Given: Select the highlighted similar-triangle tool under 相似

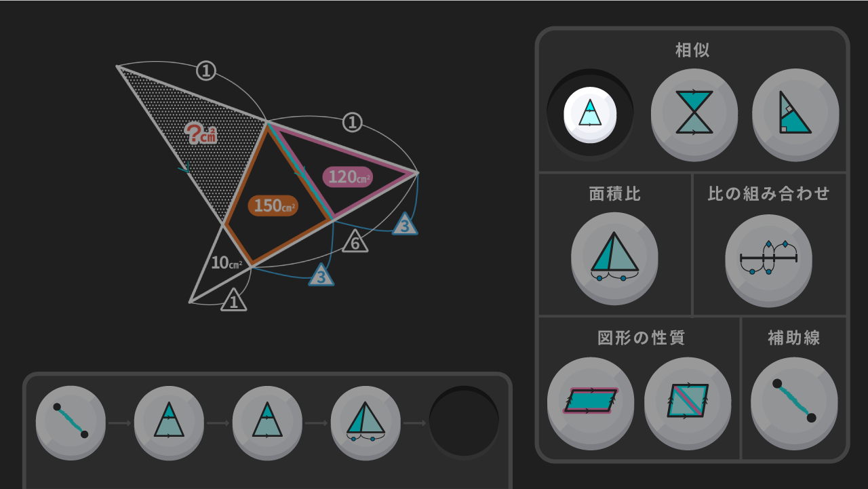Looking at the screenshot, I should tap(590, 113).
